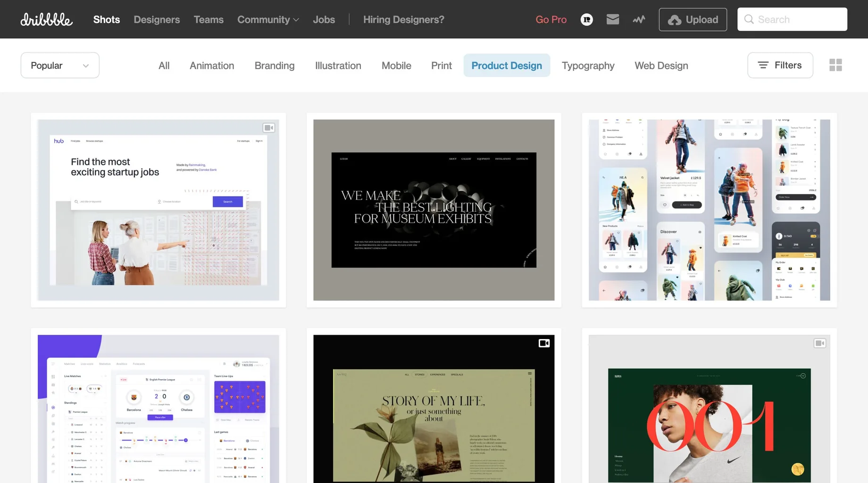
Task: Click the video icon on Story of My Life shot
Action: point(544,343)
